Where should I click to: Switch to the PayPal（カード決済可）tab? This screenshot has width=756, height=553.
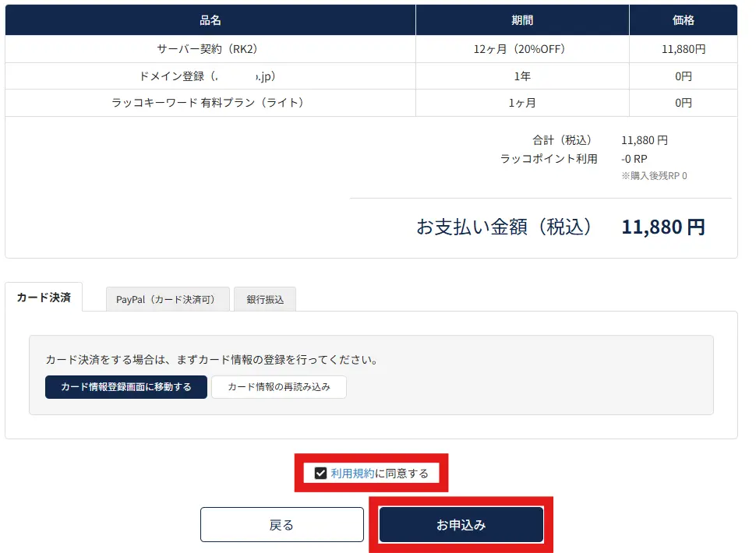click(x=168, y=299)
